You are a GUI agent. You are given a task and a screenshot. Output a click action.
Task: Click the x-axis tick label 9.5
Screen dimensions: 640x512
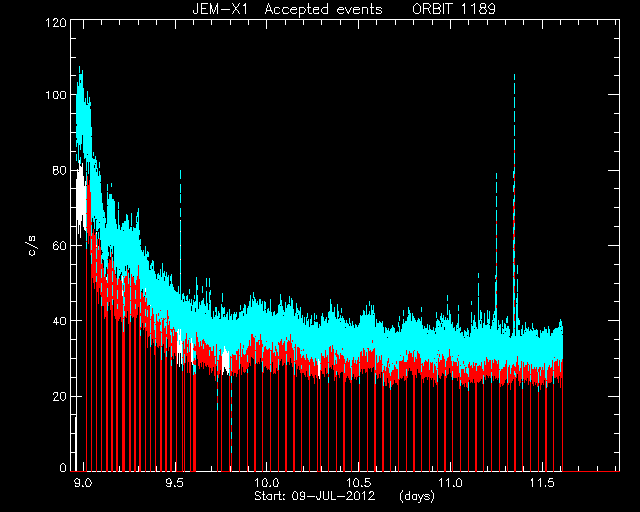pyautogui.click(x=175, y=483)
